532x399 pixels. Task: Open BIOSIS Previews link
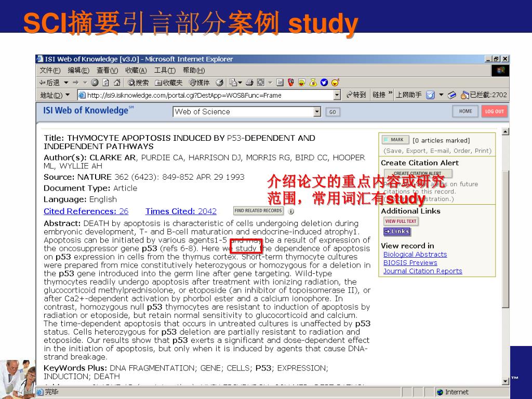point(410,262)
